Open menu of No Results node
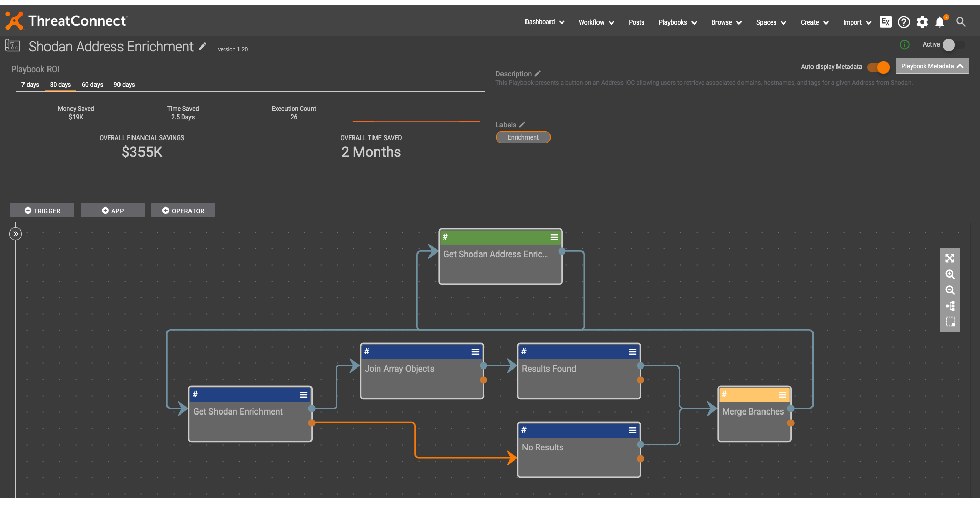The height and width of the screenshot is (506, 980). (x=632, y=430)
